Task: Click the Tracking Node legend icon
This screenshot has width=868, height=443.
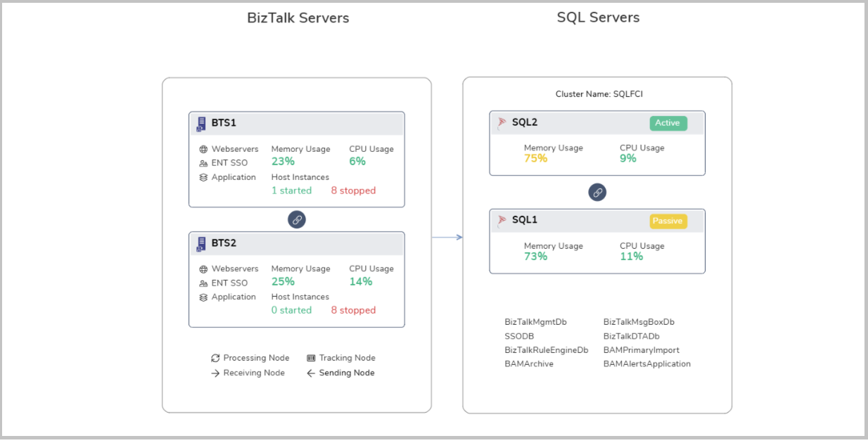Action: (311, 358)
